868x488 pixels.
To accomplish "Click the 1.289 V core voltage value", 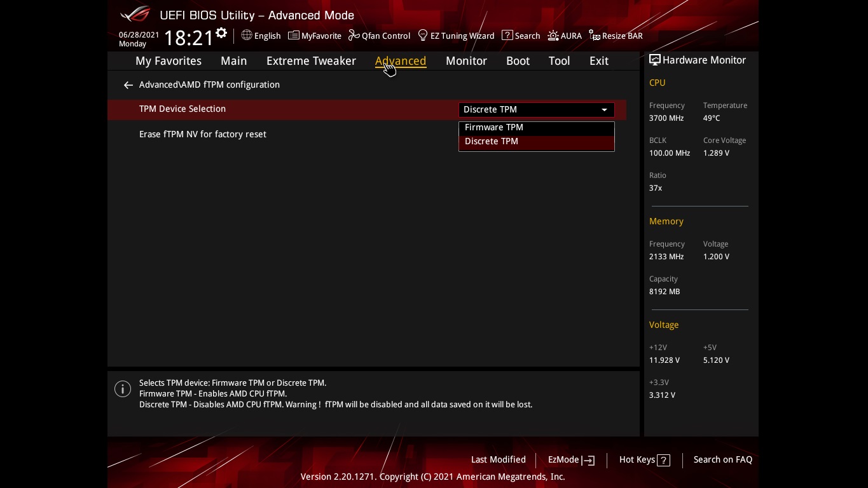I will [716, 153].
